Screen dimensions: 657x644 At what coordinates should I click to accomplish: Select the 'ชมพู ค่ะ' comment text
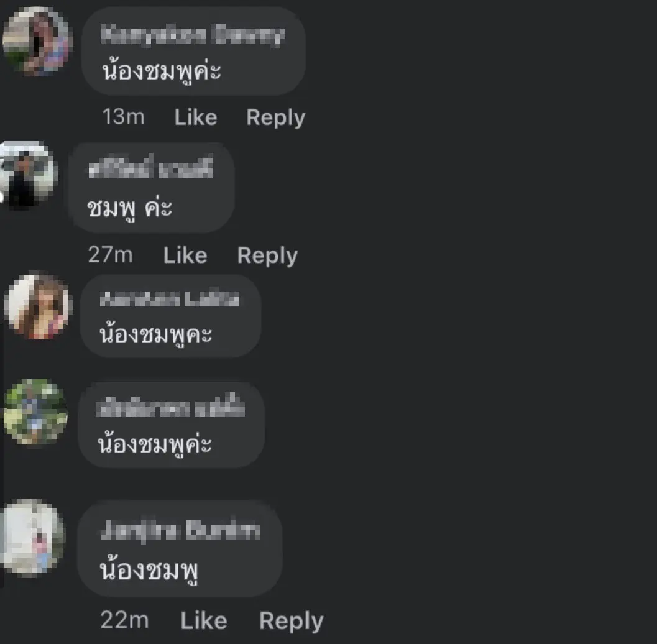(129, 208)
